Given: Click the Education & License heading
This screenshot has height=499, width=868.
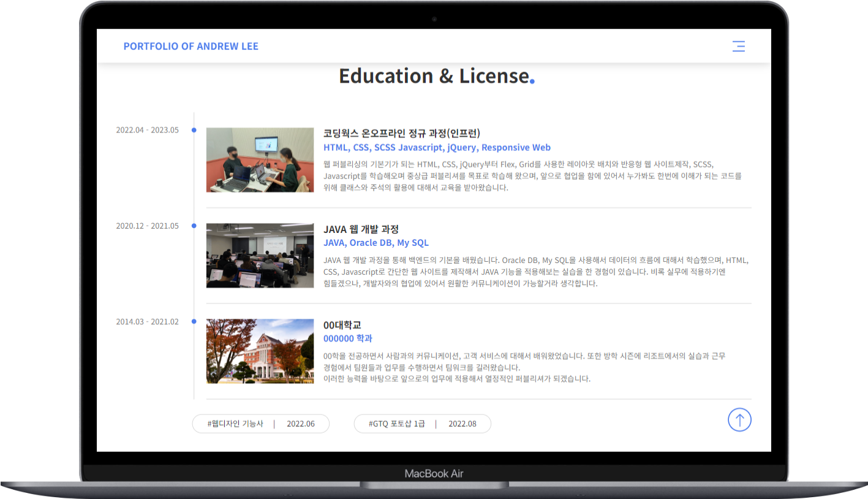Looking at the screenshot, I should 437,76.
